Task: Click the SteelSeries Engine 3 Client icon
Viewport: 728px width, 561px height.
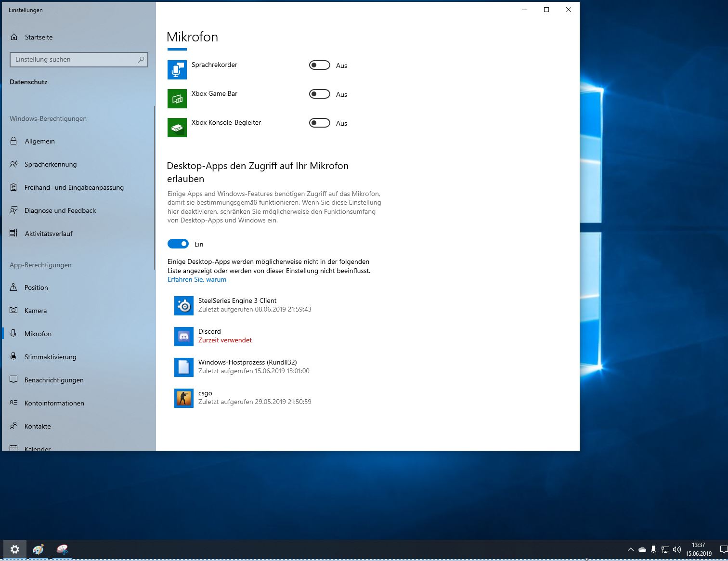Action: coord(184,306)
